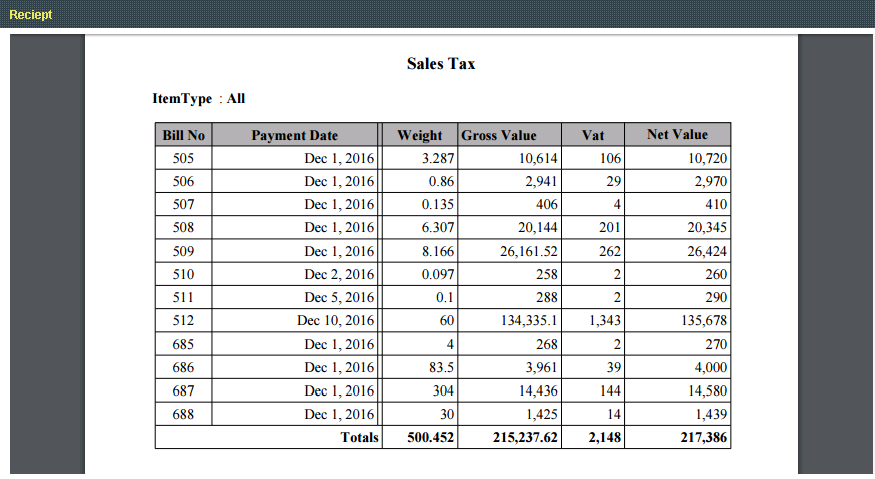Select the Vat column header
875x479 pixels.
593,135
